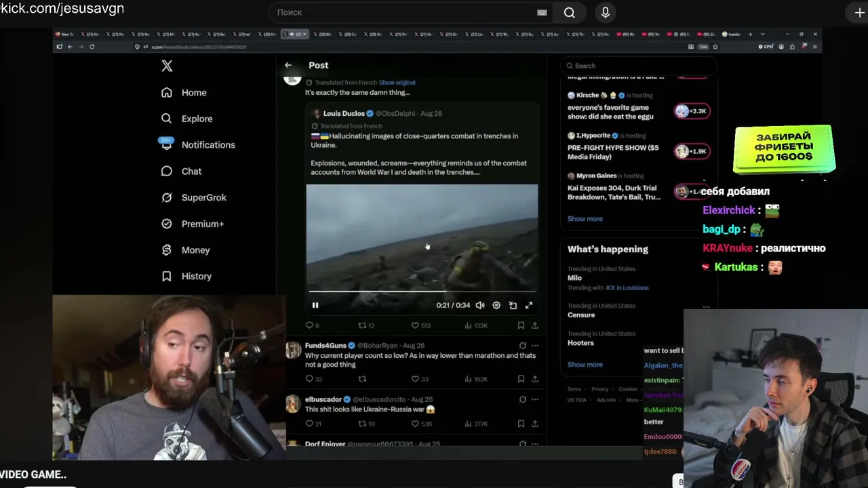Click the Money dollar icon
Screen dimensions: 868x488
[166, 250]
